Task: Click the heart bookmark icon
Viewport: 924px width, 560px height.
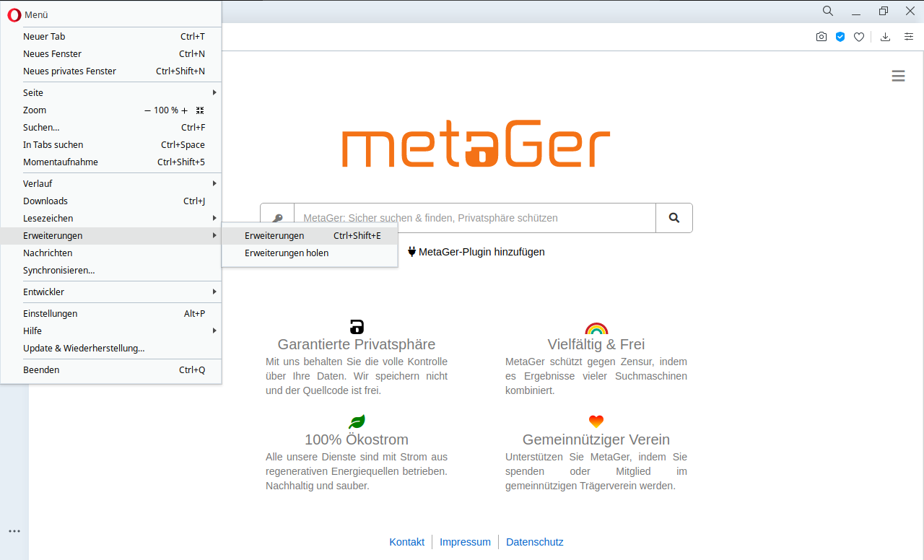Action: pos(859,37)
